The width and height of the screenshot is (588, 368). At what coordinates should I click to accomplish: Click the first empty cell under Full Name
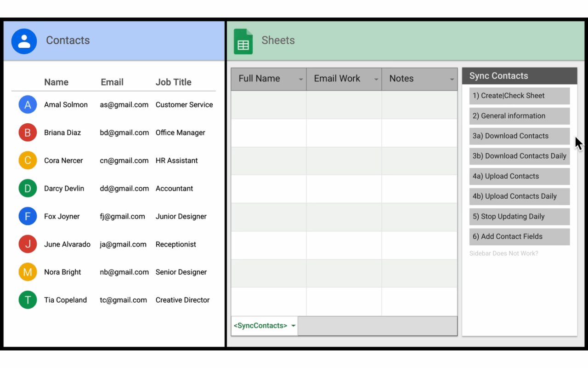[x=268, y=105]
